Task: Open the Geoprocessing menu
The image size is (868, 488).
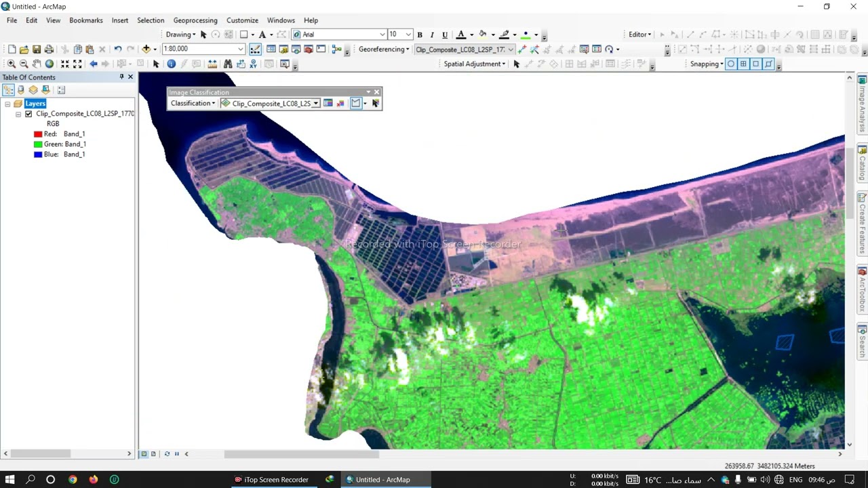Action: click(195, 20)
